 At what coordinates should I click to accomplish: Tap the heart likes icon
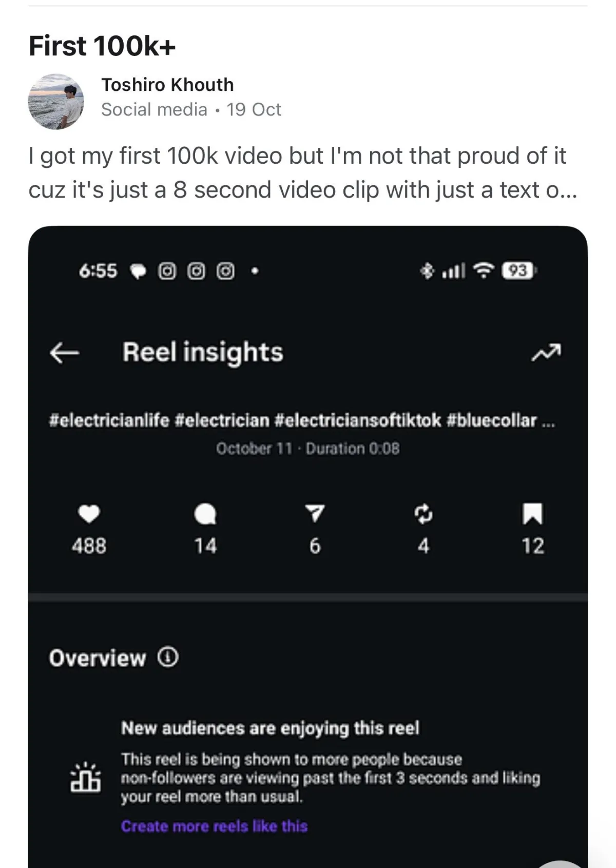[x=89, y=513]
